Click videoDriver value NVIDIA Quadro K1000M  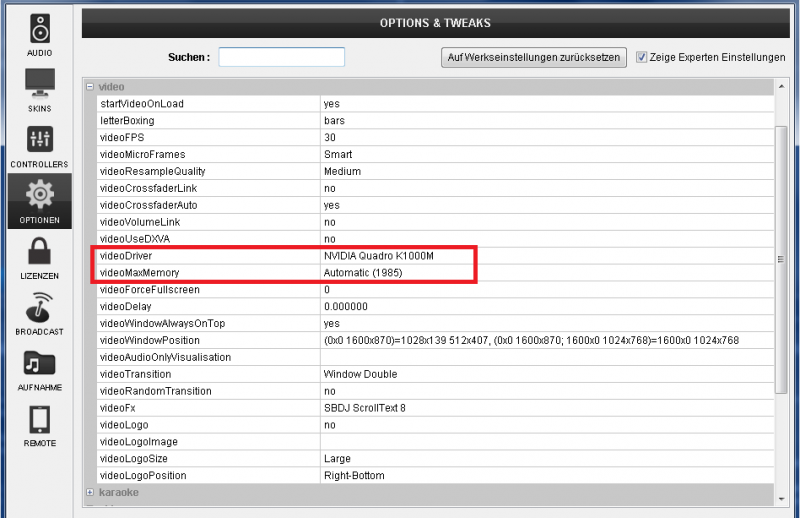[379, 256]
